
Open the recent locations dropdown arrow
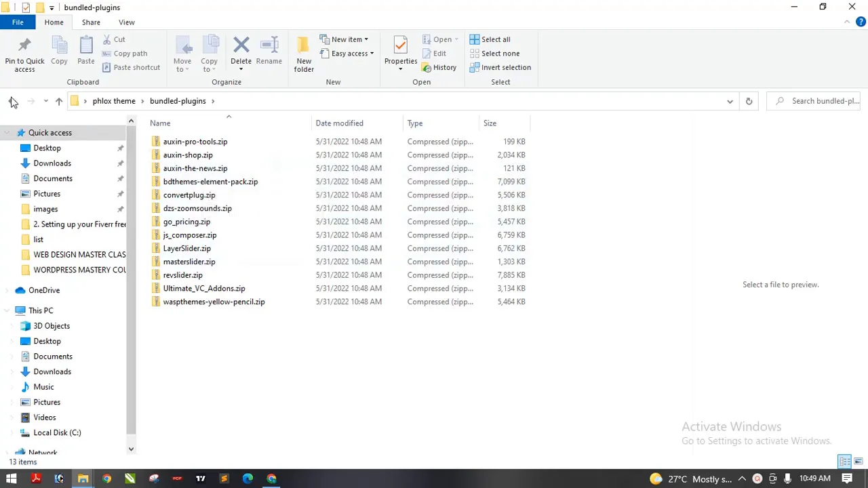45,101
